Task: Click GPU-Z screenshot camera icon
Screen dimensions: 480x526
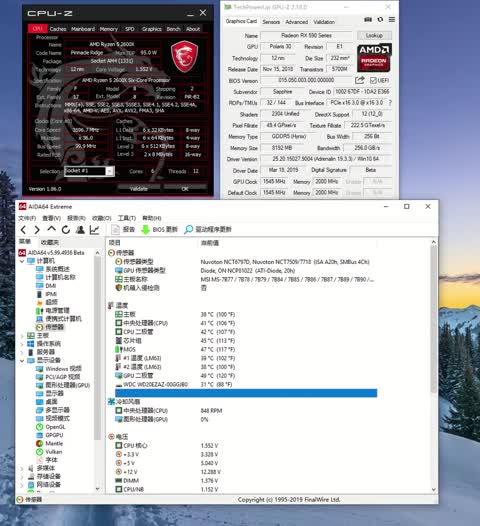Action: (368, 20)
